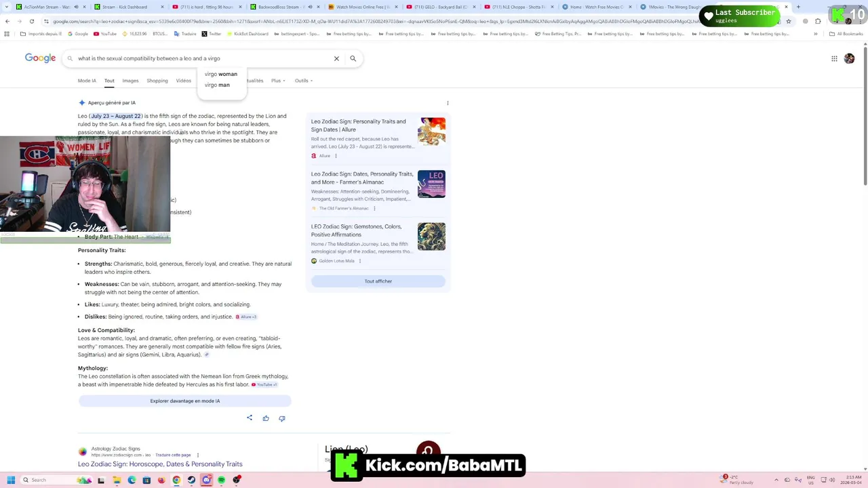This screenshot has width=868, height=488.
Task: Click Explorer davantage en mode IA button
Action: pos(185,401)
